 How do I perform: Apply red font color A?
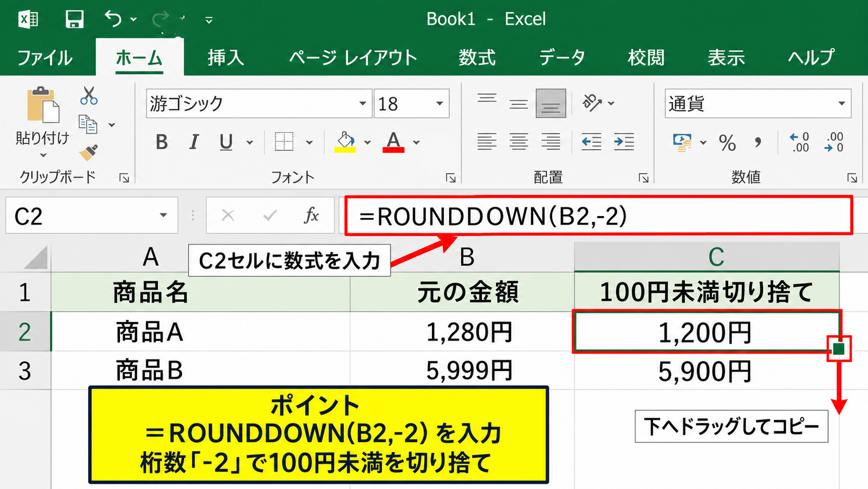394,142
